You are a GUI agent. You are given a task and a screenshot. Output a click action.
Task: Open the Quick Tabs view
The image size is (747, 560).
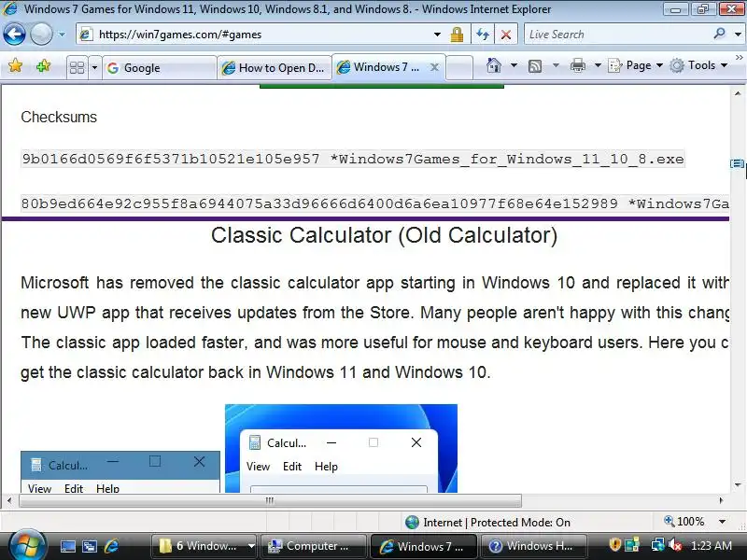tap(77, 67)
